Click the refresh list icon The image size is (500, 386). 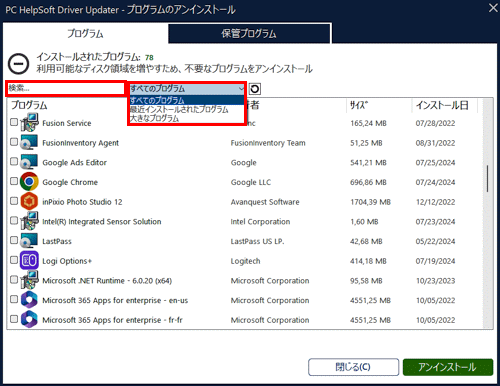[255, 89]
